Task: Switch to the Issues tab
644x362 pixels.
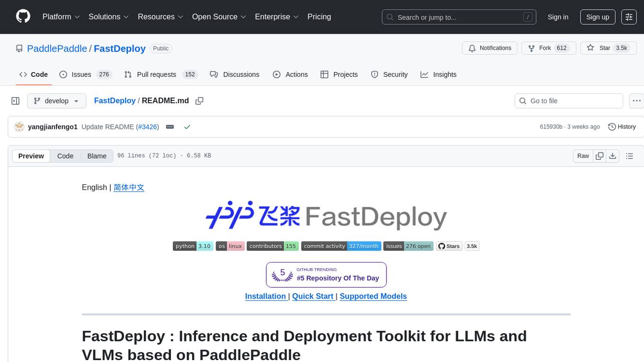Action: (x=85, y=74)
